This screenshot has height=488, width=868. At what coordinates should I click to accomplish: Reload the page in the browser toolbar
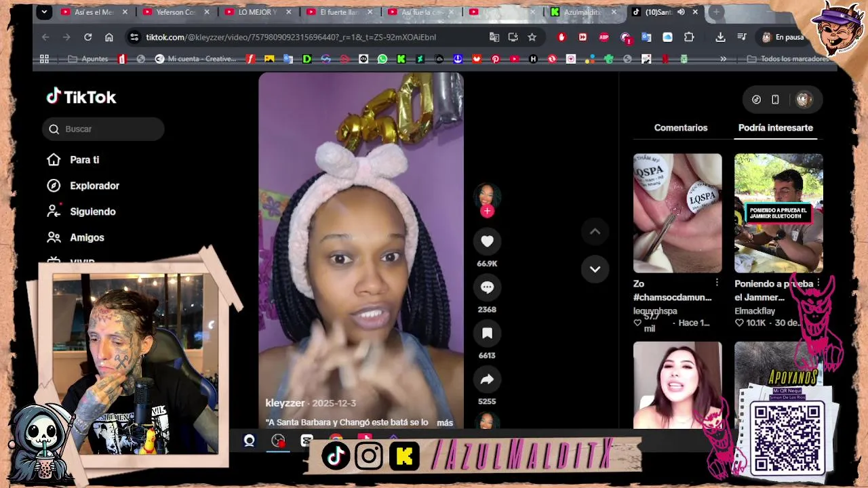click(x=87, y=37)
